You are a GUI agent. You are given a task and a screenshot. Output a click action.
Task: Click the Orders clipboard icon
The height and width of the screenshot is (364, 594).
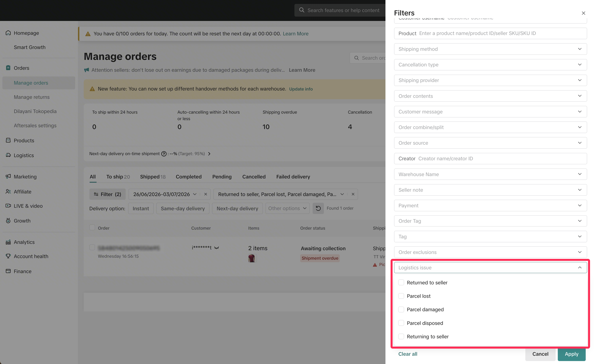8,68
